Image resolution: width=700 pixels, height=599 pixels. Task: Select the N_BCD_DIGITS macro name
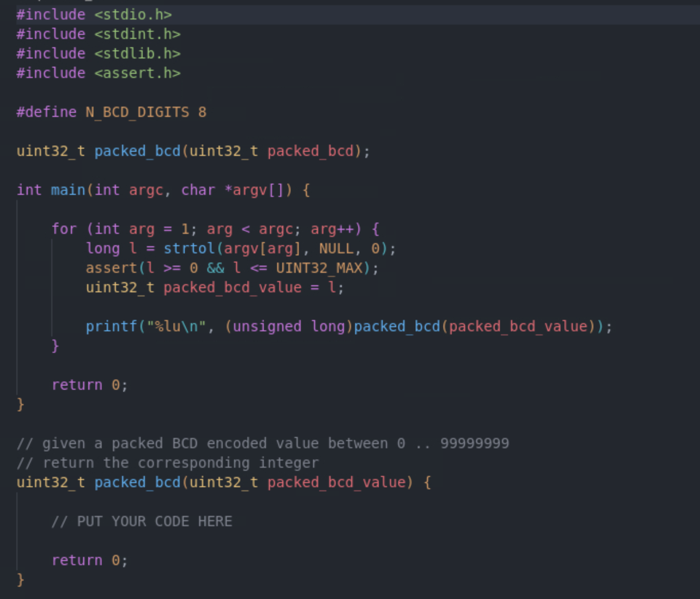point(138,112)
